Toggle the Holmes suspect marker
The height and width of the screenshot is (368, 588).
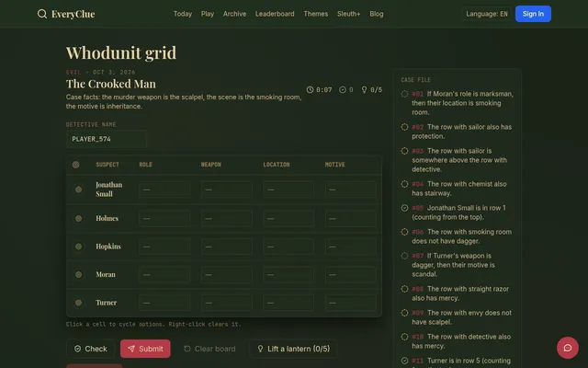click(x=78, y=219)
